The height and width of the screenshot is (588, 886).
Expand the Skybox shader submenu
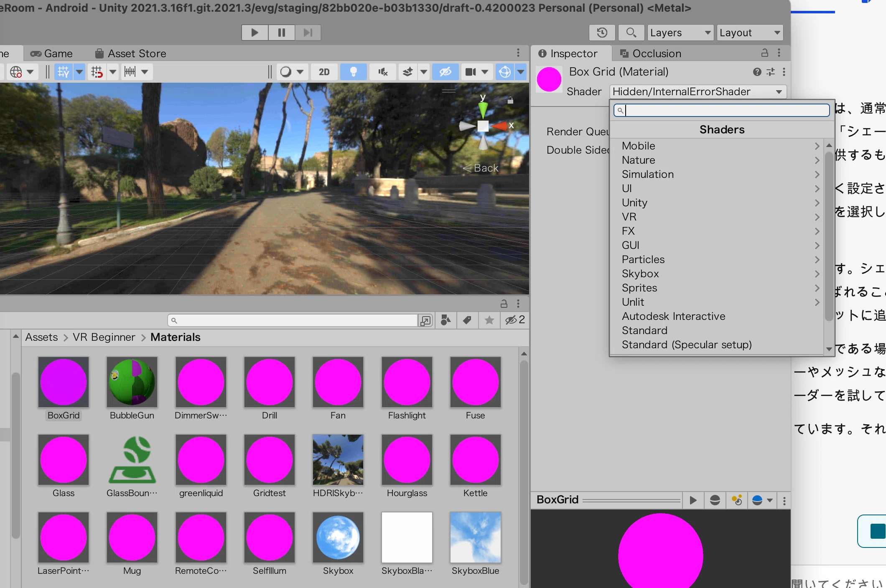click(720, 274)
